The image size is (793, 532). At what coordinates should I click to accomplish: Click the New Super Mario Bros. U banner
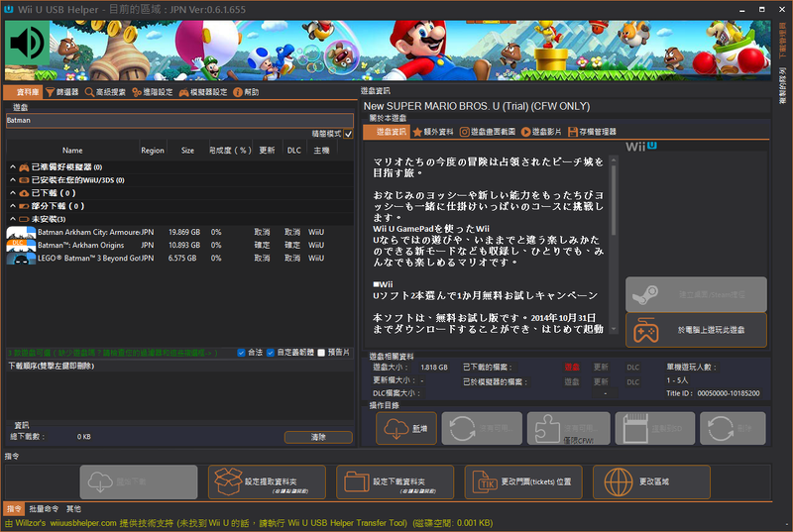coord(388,51)
